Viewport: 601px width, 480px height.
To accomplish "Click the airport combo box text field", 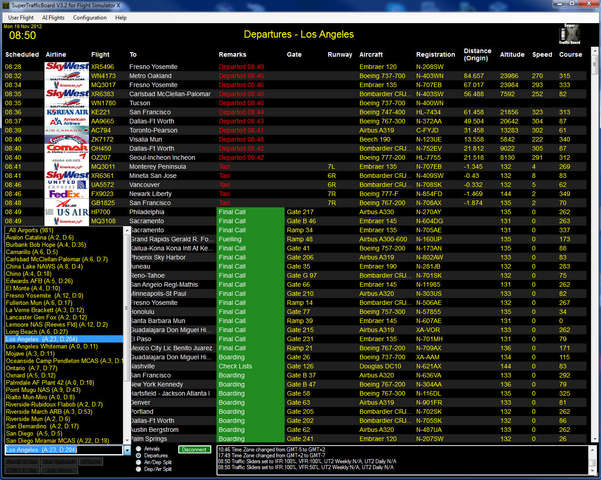I will (x=64, y=450).
